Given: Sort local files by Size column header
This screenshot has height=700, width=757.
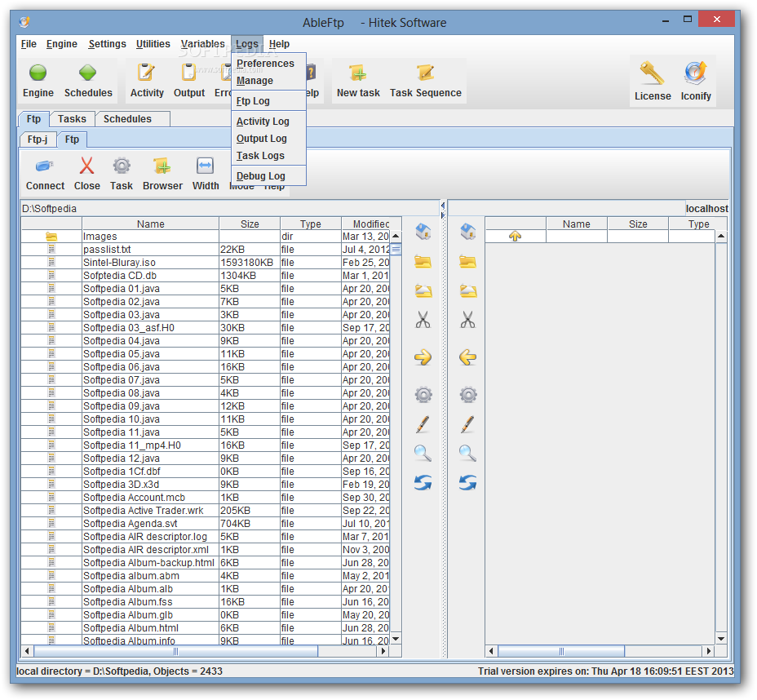Looking at the screenshot, I should point(250,224).
